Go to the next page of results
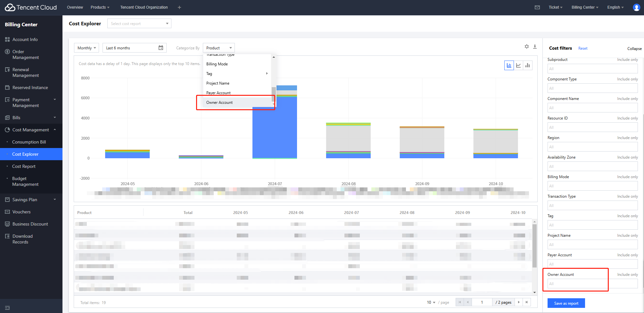This screenshot has height=313, width=644. (x=519, y=302)
